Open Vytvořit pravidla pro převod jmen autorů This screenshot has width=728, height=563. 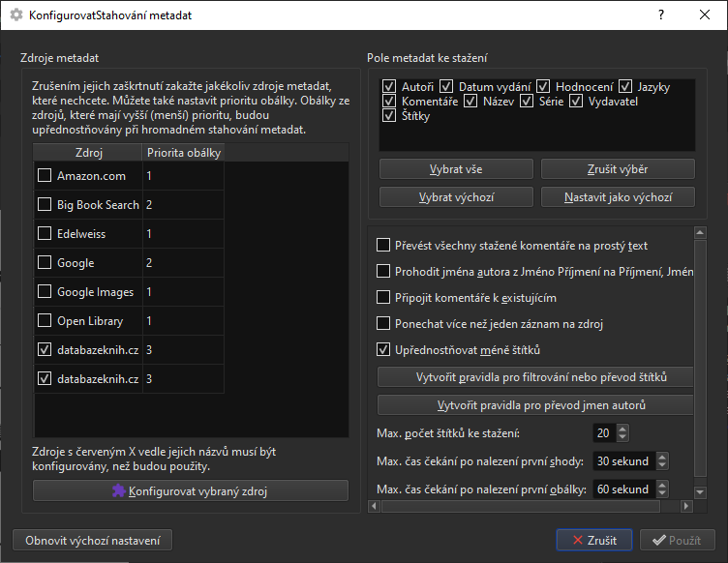point(535,404)
